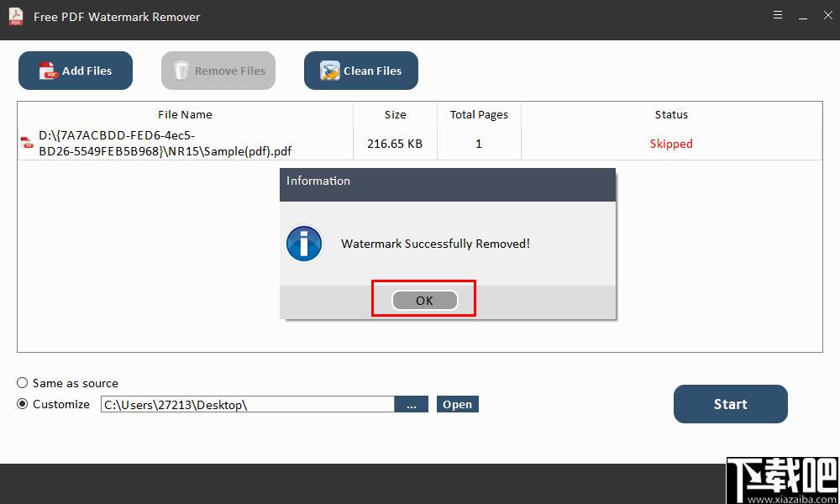840x504 pixels.
Task: Click the output path input field
Action: 248,404
